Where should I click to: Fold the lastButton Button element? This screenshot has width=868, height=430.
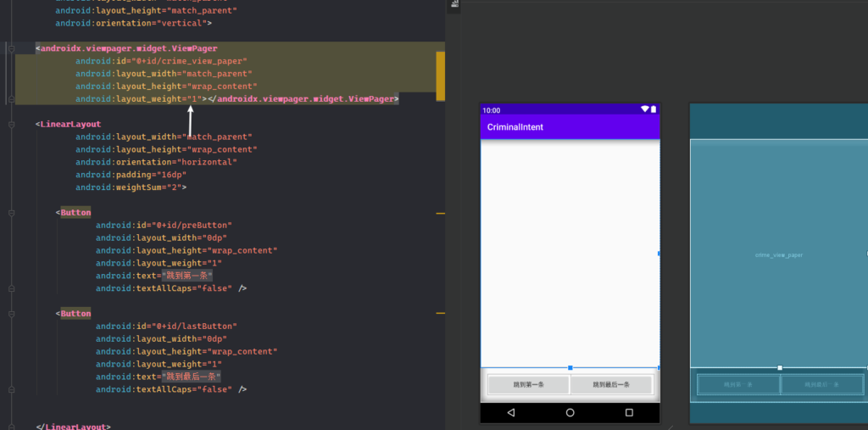11,314
